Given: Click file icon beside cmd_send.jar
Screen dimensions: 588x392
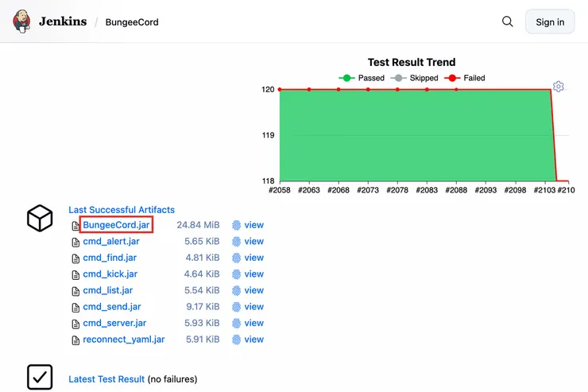Looking at the screenshot, I should click(75, 307).
